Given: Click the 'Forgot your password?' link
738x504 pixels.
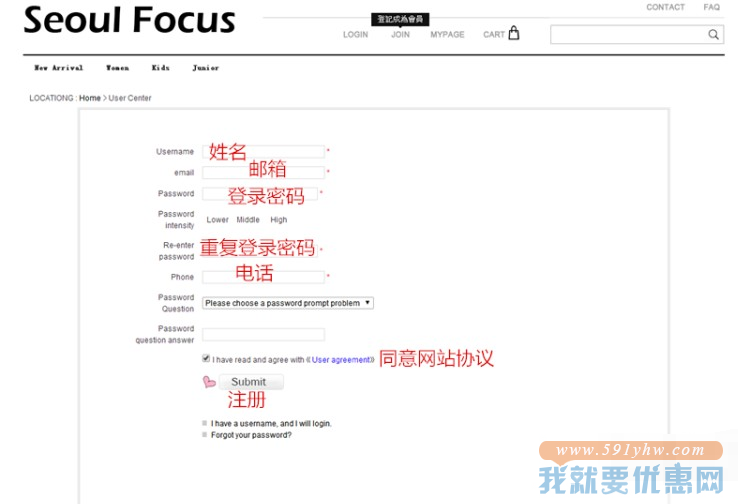Looking at the screenshot, I should pos(251,435).
